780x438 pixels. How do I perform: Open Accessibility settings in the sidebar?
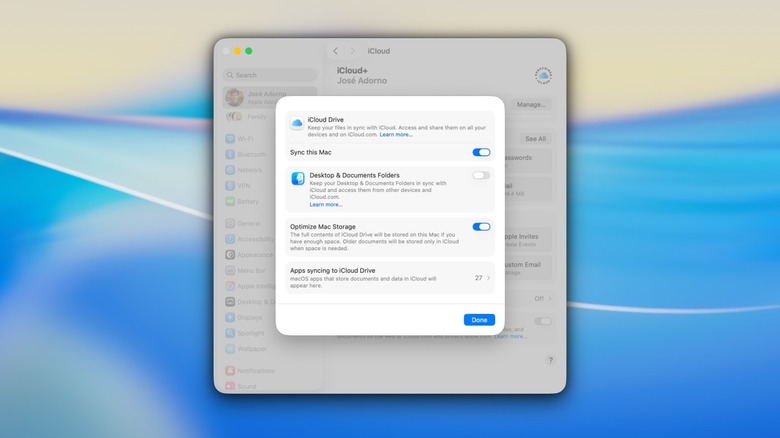click(249, 239)
